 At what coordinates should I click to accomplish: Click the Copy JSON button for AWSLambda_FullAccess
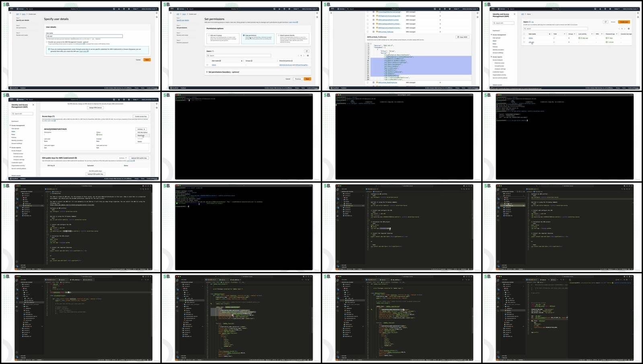pyautogui.click(x=463, y=37)
